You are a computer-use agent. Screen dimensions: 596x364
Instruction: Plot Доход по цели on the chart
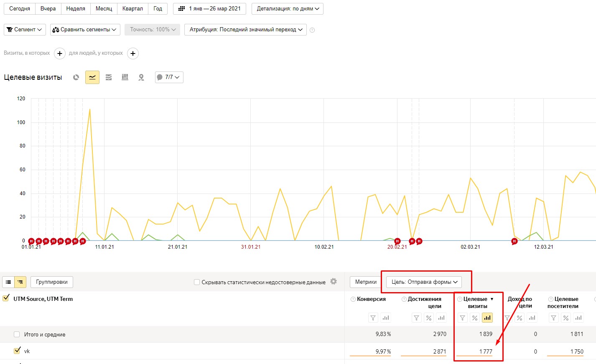532,318
